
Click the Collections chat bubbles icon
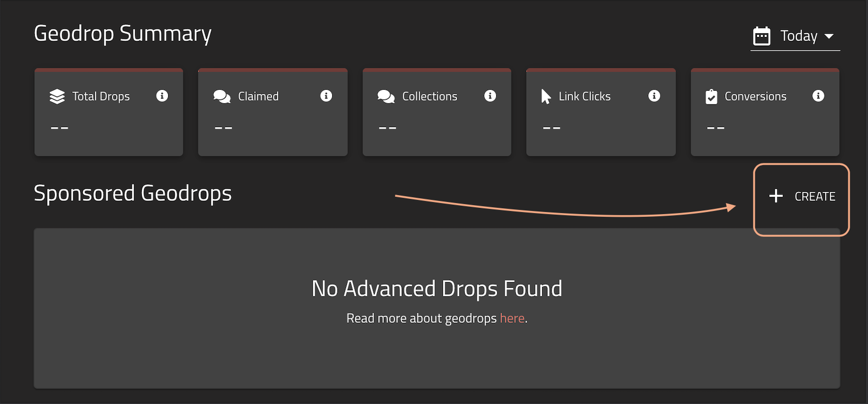click(x=386, y=97)
